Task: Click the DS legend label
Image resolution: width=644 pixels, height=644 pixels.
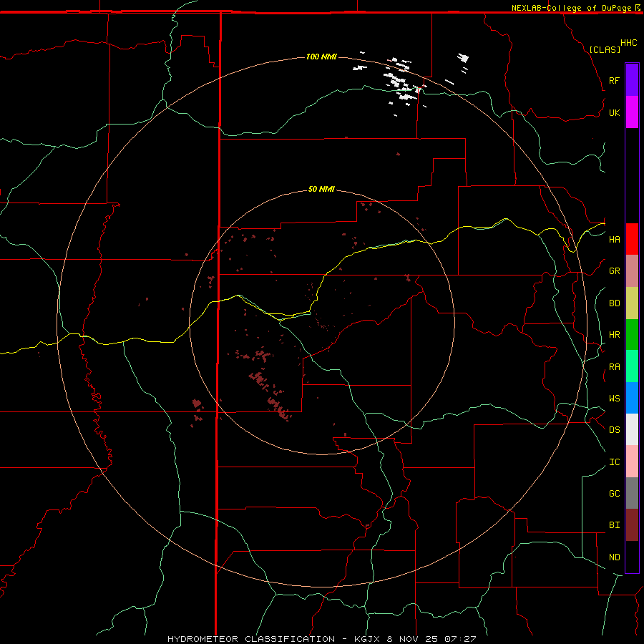Action: coord(614,429)
